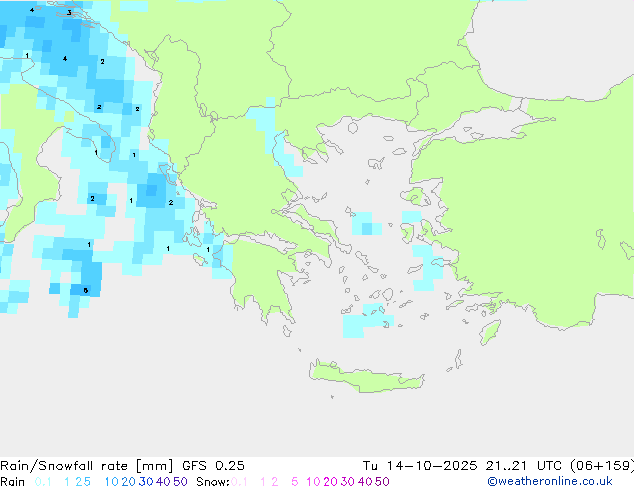Click the island of Rhodes on the map
Viewport: 634px width, 490px height.
[490, 332]
